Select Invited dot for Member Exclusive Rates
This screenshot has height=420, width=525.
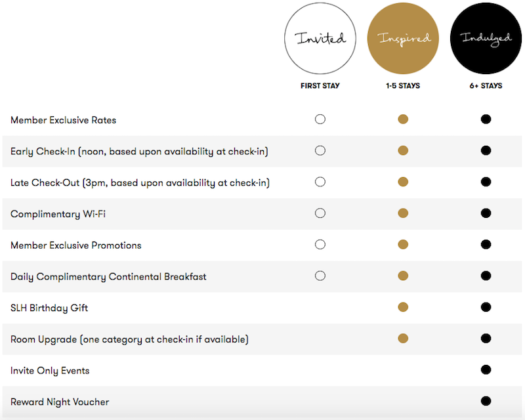point(320,119)
